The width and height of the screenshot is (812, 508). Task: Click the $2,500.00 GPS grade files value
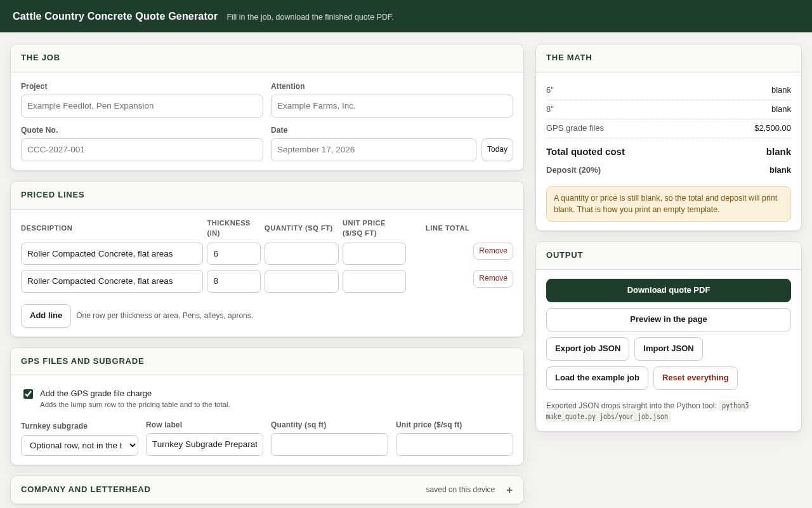[772, 128]
